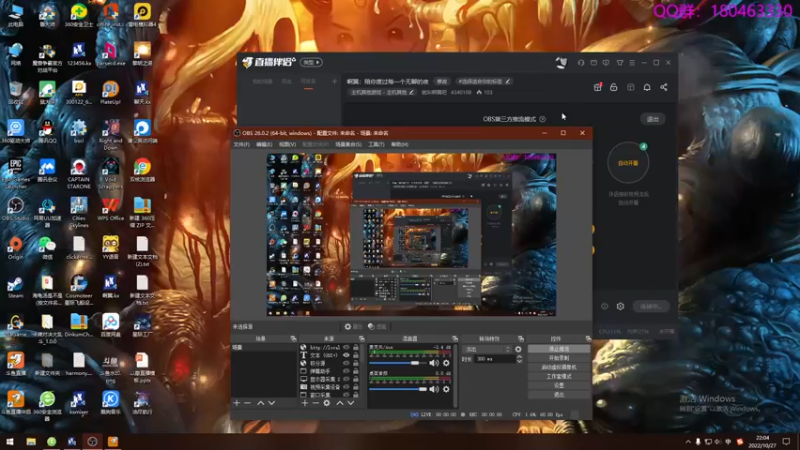Select Steam desktop shortcut
The width and height of the screenshot is (800, 450).
point(15,287)
